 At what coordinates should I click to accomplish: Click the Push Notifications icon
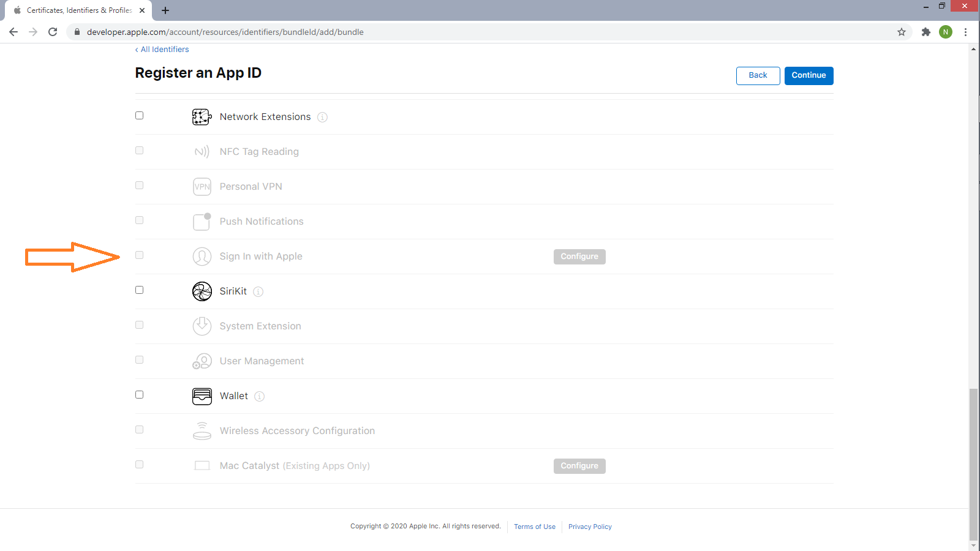(x=202, y=222)
